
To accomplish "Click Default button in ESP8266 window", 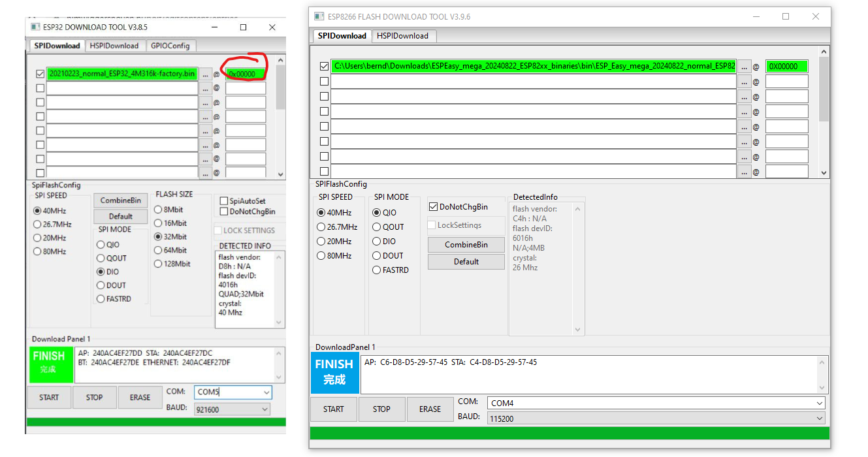I will [466, 262].
